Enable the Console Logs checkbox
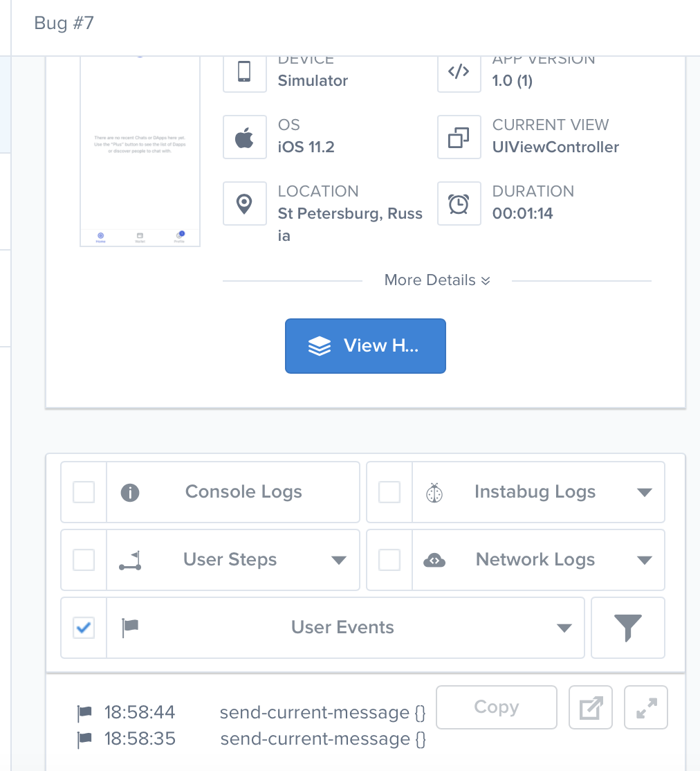 click(x=84, y=492)
